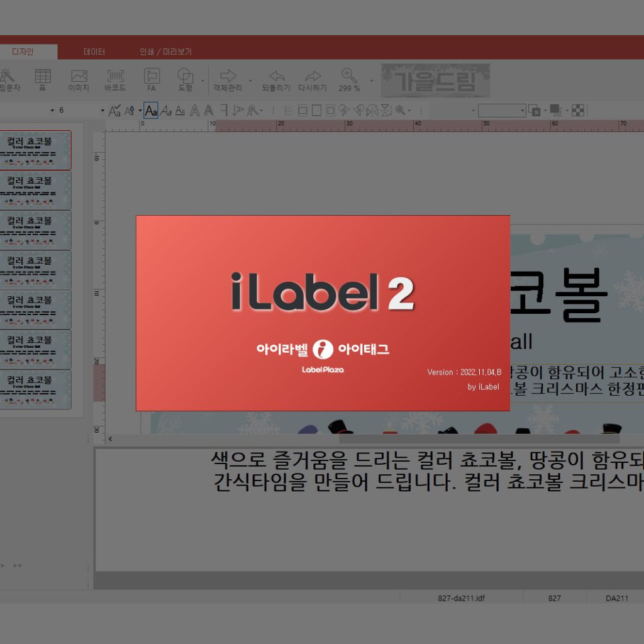Add a barcode with the 바코드 tool
The image size is (644, 644).
[115, 80]
